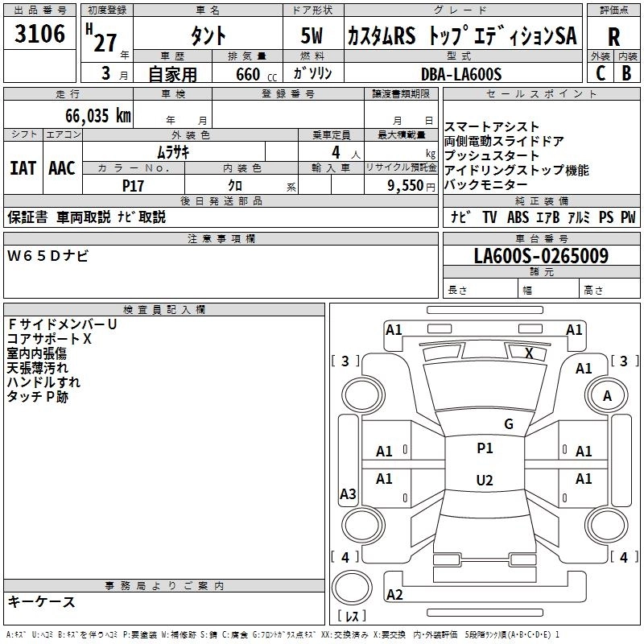Screen dimensions: 644x644
Task: Click chassis number LA600S-0265009
Action: tap(540, 257)
